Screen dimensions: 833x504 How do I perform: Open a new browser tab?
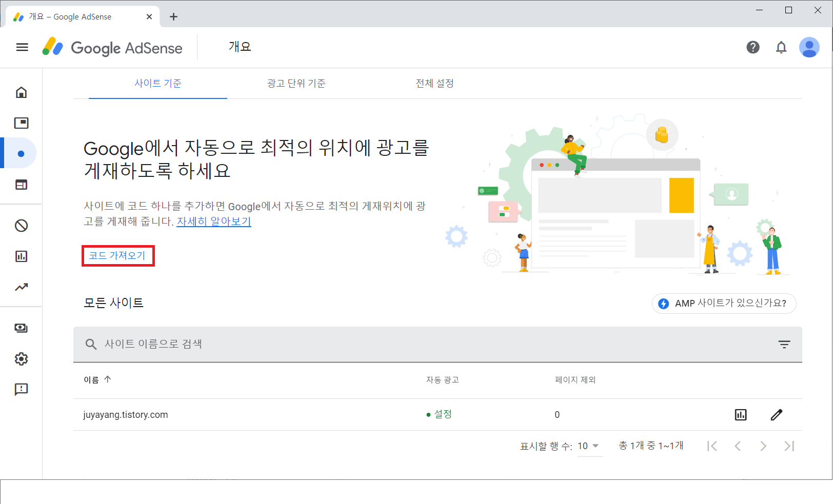[x=174, y=16]
